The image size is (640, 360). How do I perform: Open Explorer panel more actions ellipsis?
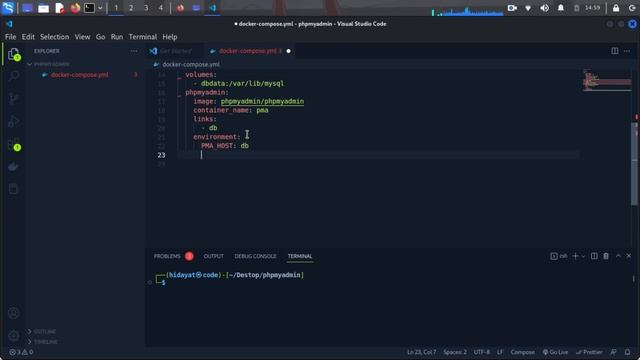coord(134,51)
